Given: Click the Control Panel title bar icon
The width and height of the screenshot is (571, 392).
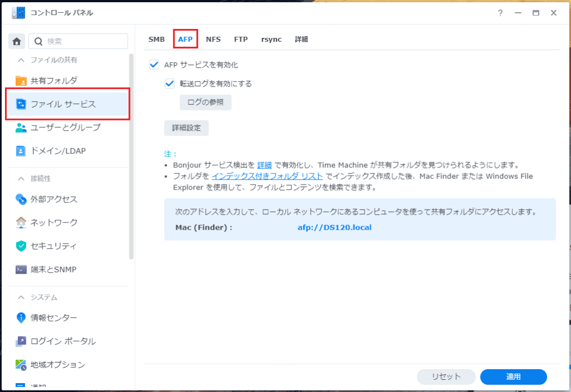Looking at the screenshot, I should (x=18, y=13).
